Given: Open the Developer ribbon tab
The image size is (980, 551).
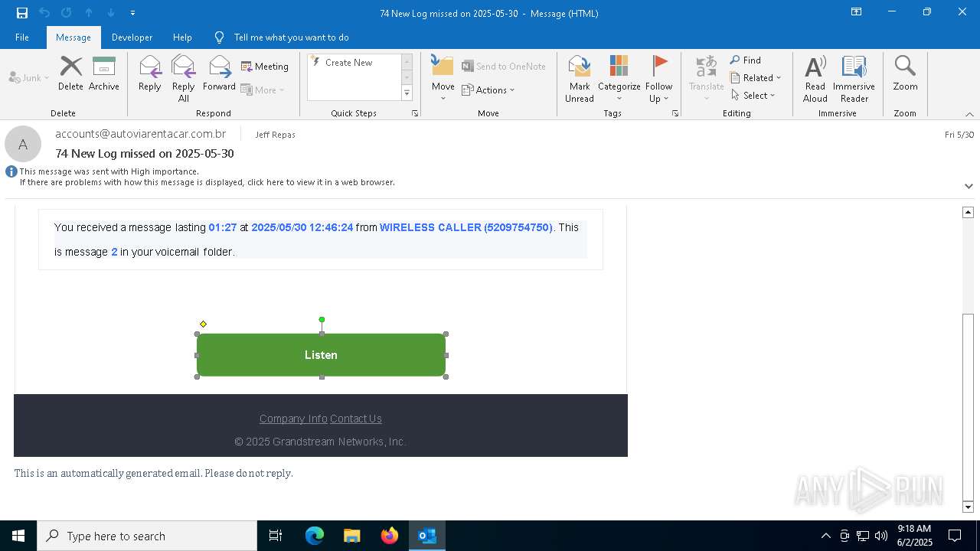Looking at the screenshot, I should (132, 37).
